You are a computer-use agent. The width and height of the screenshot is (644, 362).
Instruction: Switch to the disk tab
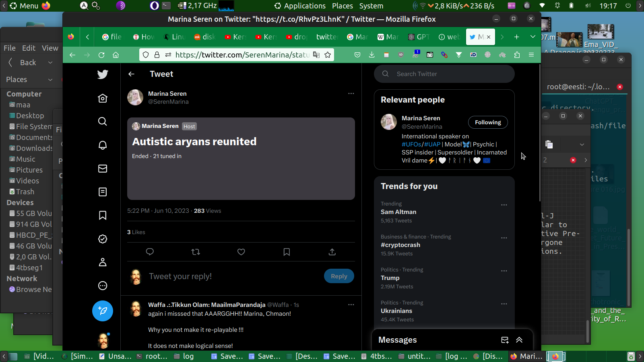click(x=204, y=37)
